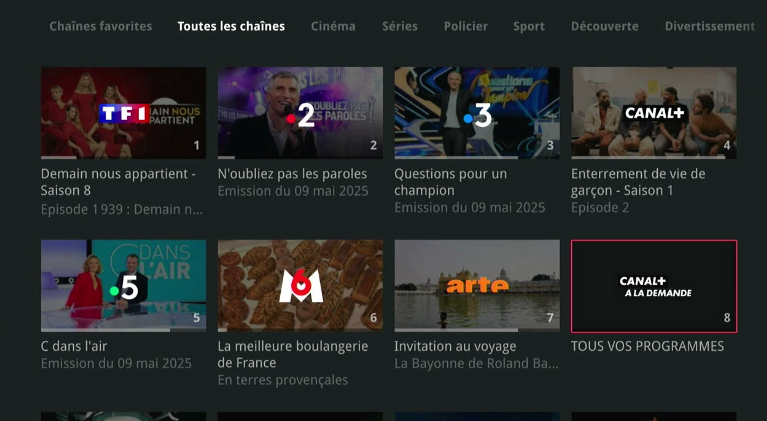
Task: Choose the France 3 channel logo
Action: pyautogui.click(x=477, y=115)
